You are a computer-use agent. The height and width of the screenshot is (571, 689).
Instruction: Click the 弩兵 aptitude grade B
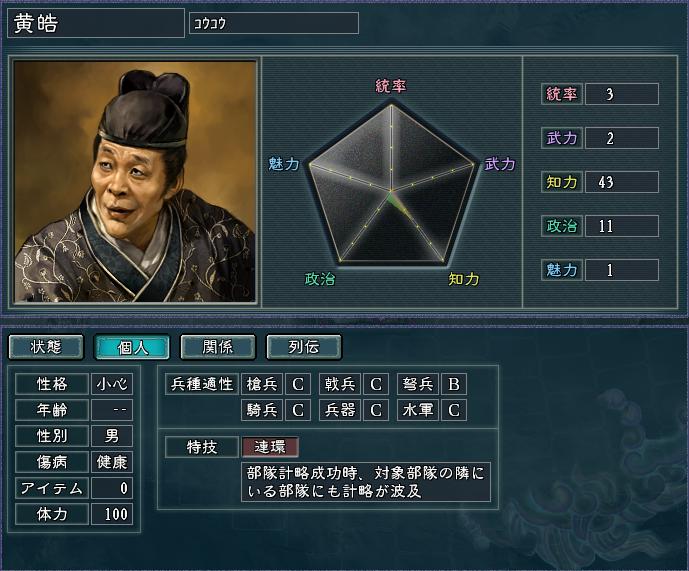tap(454, 384)
